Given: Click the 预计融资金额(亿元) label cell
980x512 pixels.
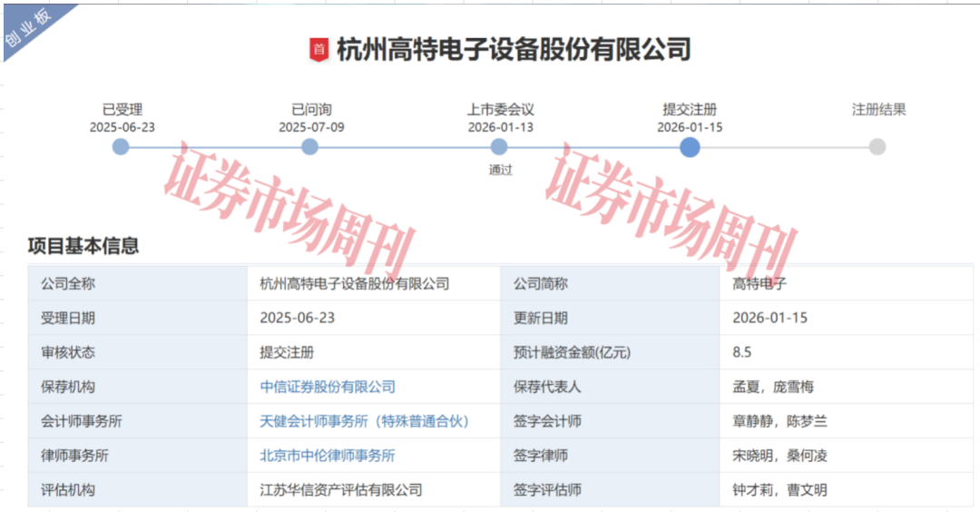Looking at the screenshot, I should 610,352.
